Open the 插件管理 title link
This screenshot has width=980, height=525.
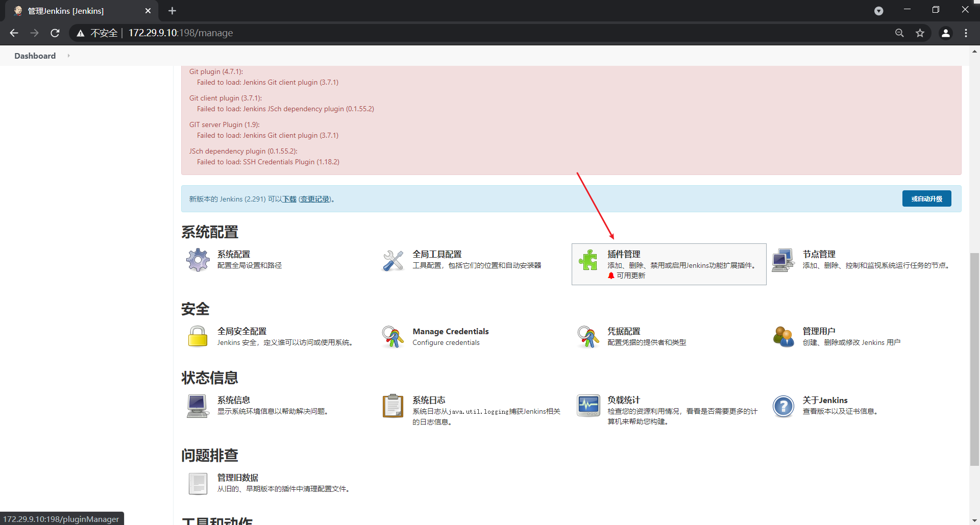(624, 254)
